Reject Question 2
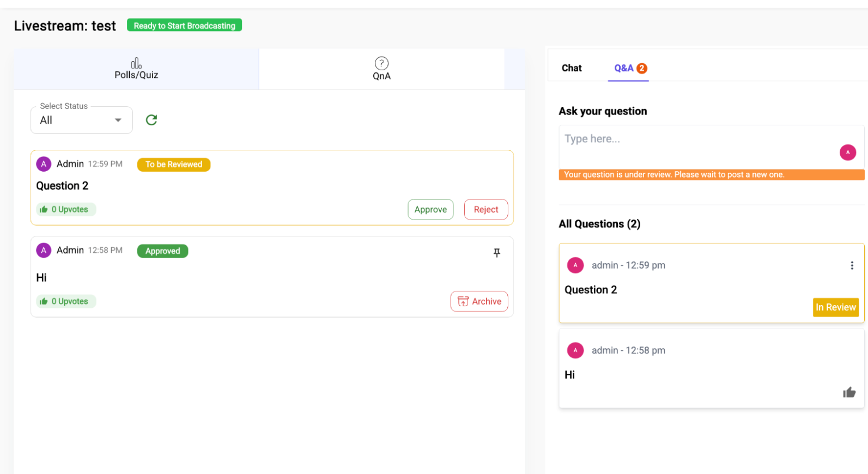Image resolution: width=868 pixels, height=474 pixels. pyautogui.click(x=485, y=210)
